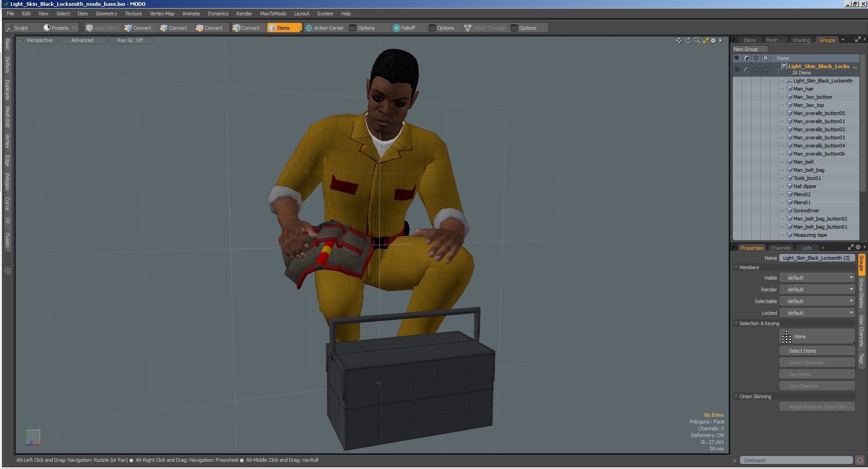The image size is (868, 469).
Task: Open the Selectable default dropdown
Action: 821,301
